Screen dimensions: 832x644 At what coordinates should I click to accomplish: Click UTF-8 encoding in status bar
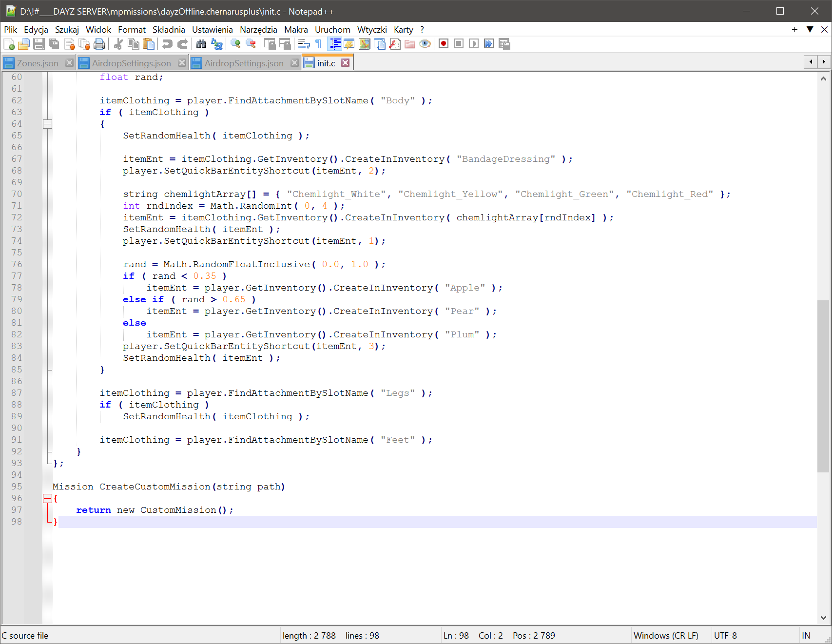[725, 636]
